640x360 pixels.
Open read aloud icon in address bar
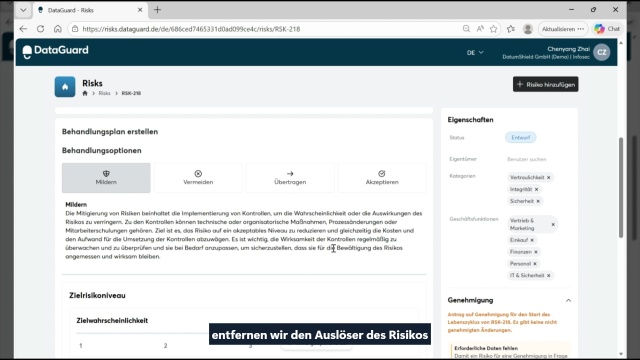point(480,29)
